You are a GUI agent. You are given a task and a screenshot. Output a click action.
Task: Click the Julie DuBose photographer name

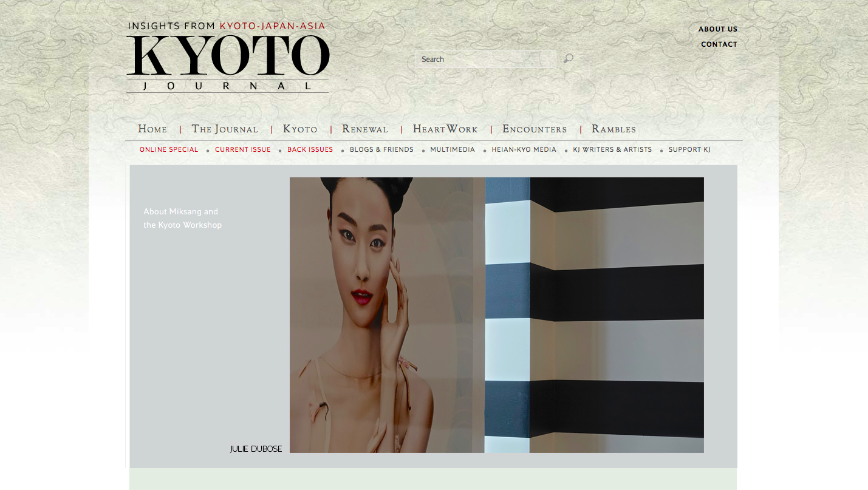(256, 449)
